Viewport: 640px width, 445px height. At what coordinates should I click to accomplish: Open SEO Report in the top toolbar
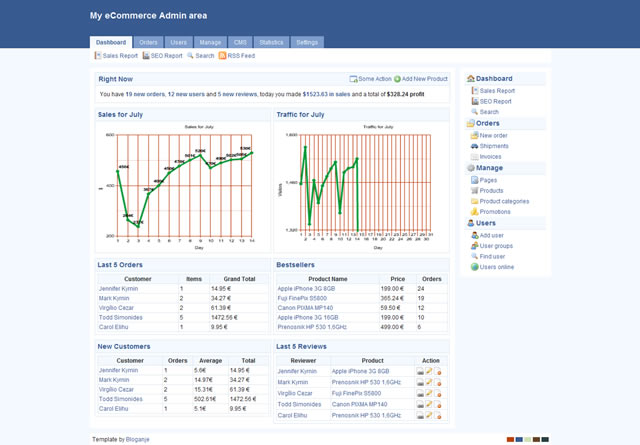coord(162,56)
